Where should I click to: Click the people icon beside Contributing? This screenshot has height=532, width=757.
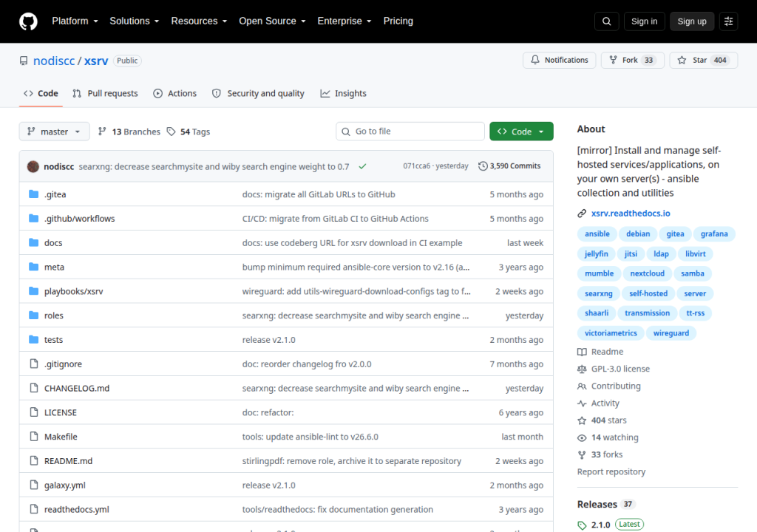click(x=582, y=386)
